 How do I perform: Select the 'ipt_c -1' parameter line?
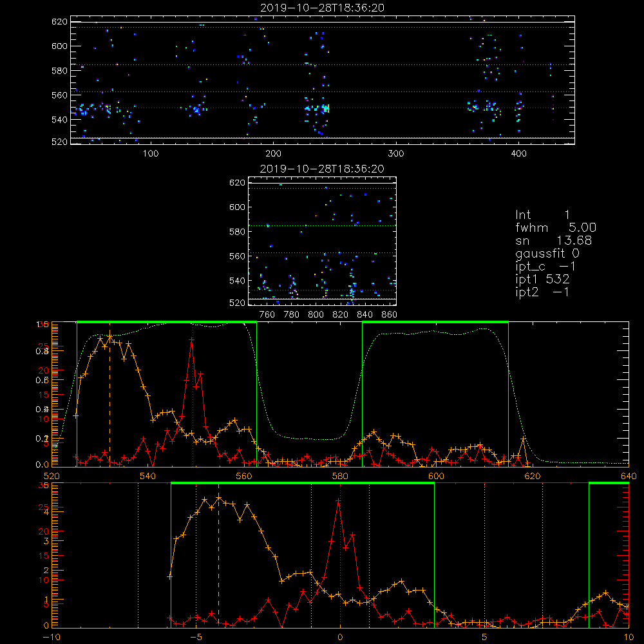coord(545,267)
